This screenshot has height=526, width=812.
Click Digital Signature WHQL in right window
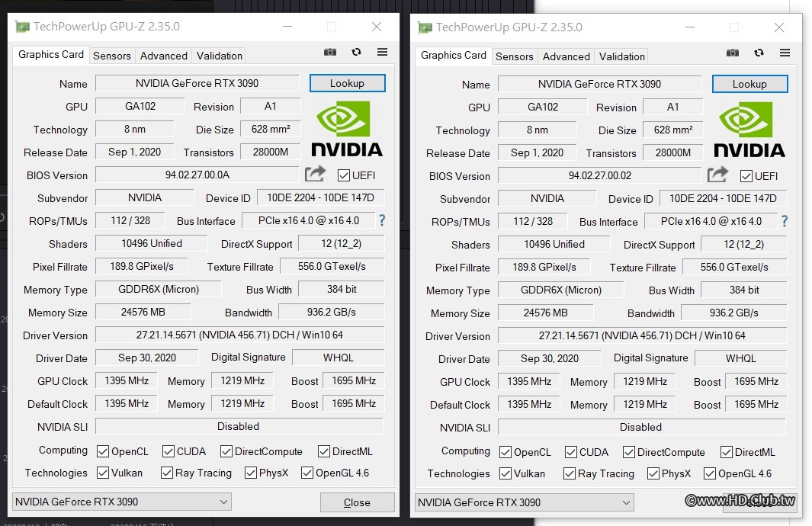tap(740, 358)
